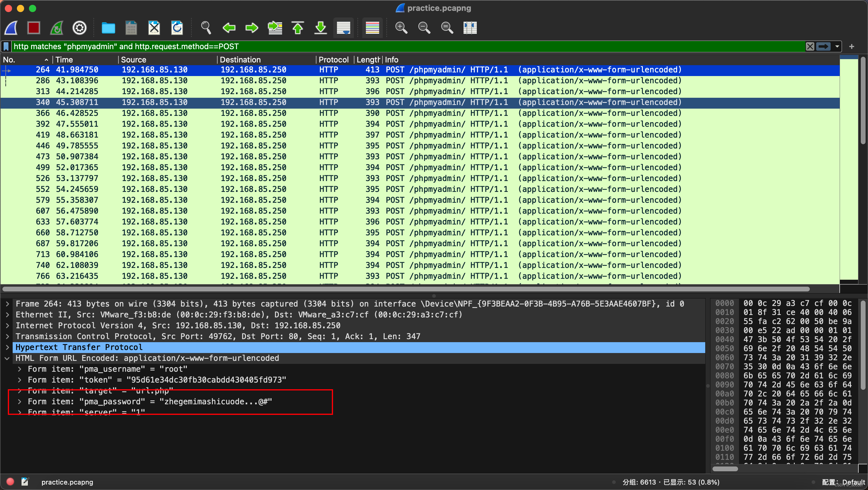
Task: Expand the Hypertext Transfer Protocol tree
Action: click(8, 347)
